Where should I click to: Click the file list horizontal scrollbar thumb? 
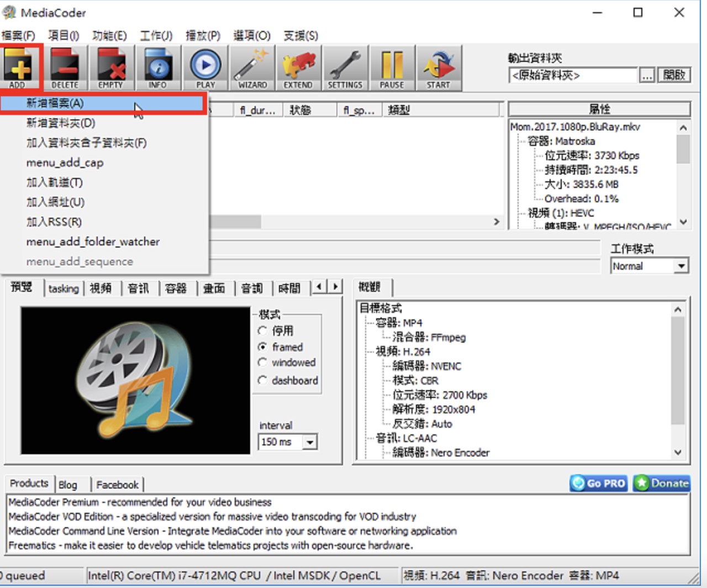[235, 222]
